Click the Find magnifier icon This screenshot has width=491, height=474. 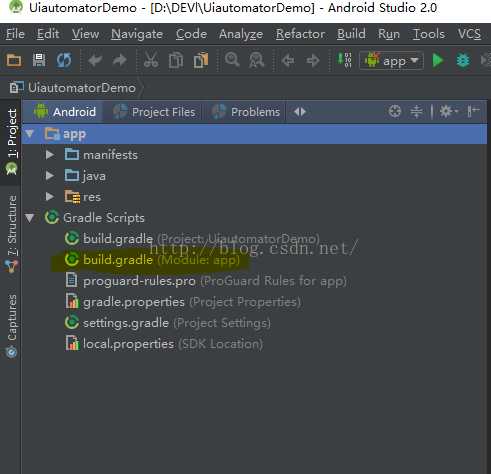coord(232,60)
